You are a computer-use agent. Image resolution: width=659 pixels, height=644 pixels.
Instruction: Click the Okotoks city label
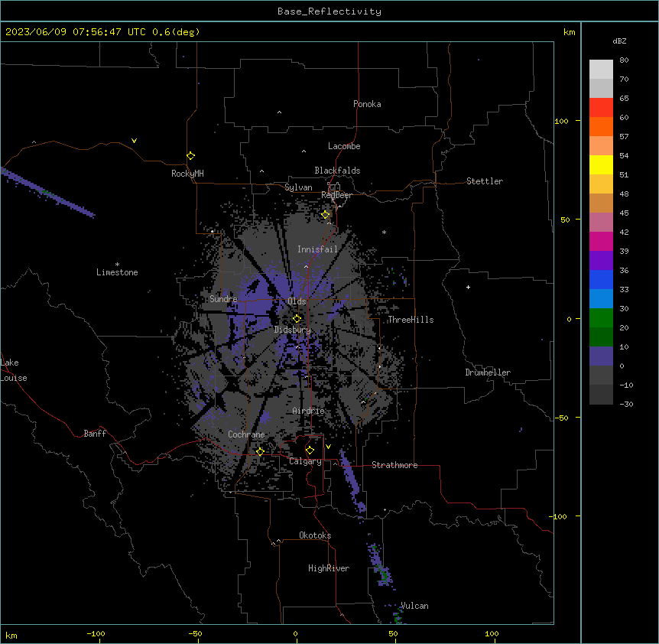[x=315, y=535]
